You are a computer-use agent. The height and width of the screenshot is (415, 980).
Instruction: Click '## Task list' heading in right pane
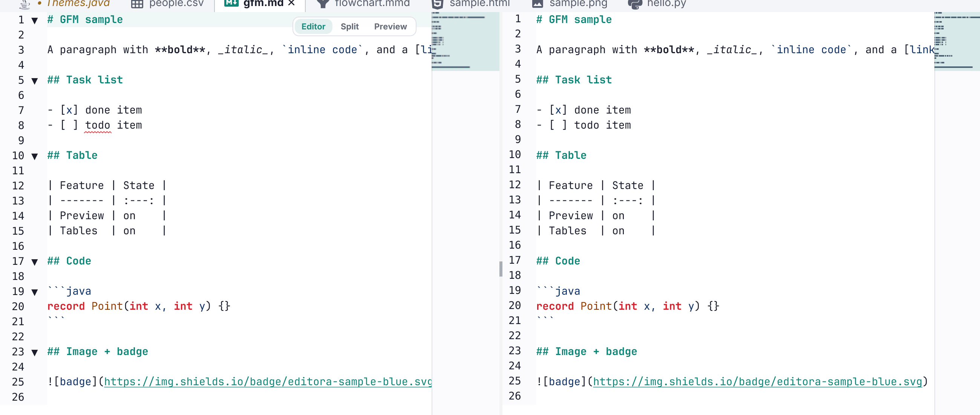point(574,80)
